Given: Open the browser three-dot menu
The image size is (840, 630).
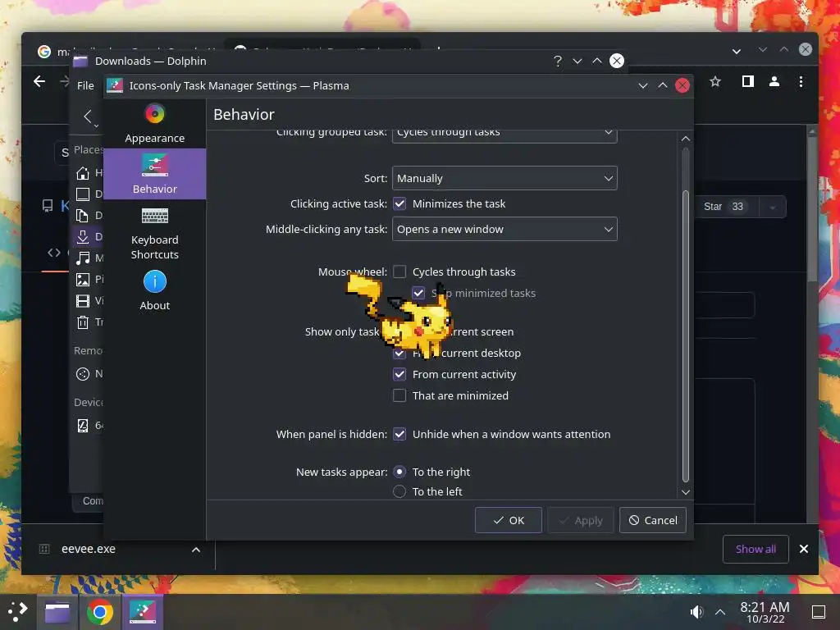Looking at the screenshot, I should tap(801, 81).
